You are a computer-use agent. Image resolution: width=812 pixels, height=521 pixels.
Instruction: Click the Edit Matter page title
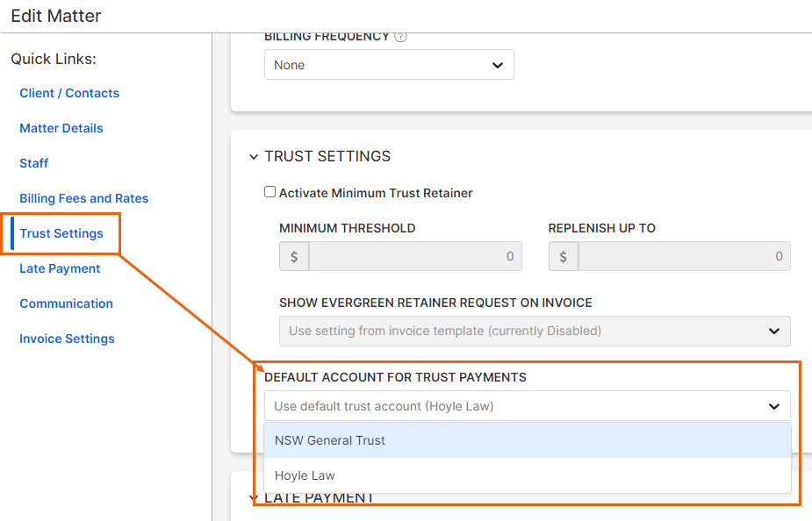(56, 16)
